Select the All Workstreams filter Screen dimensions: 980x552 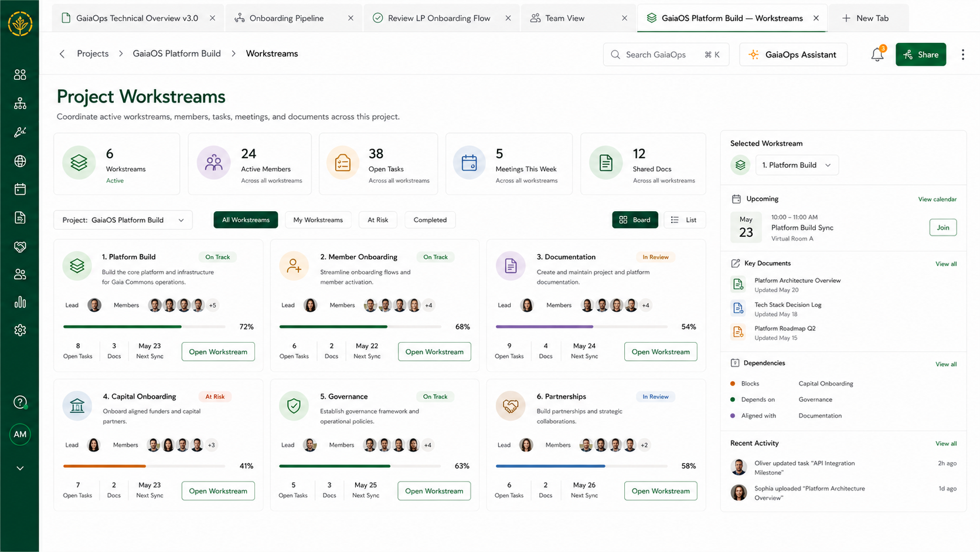[246, 220]
